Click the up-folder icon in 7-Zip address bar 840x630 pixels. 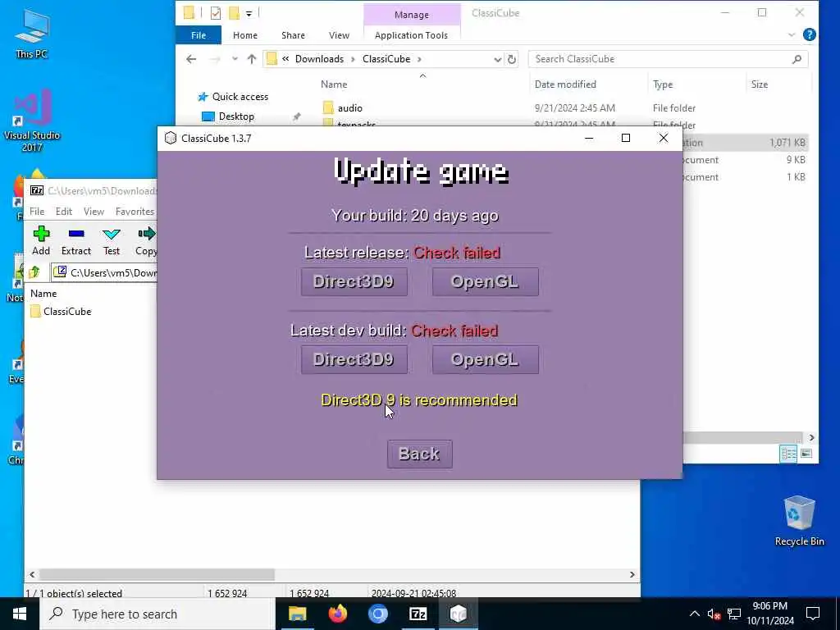pyautogui.click(x=34, y=272)
